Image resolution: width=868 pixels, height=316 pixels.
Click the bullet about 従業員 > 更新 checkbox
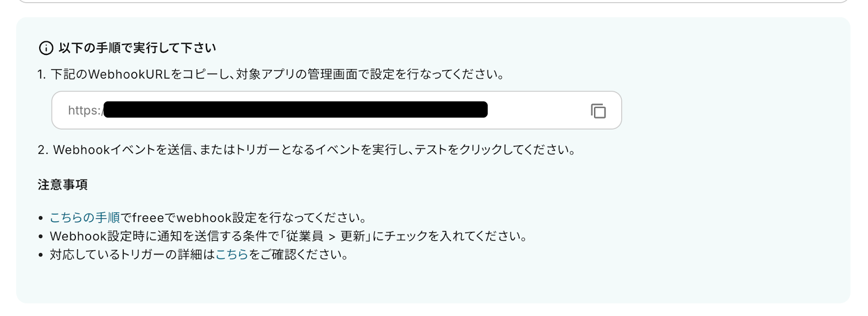point(288,236)
